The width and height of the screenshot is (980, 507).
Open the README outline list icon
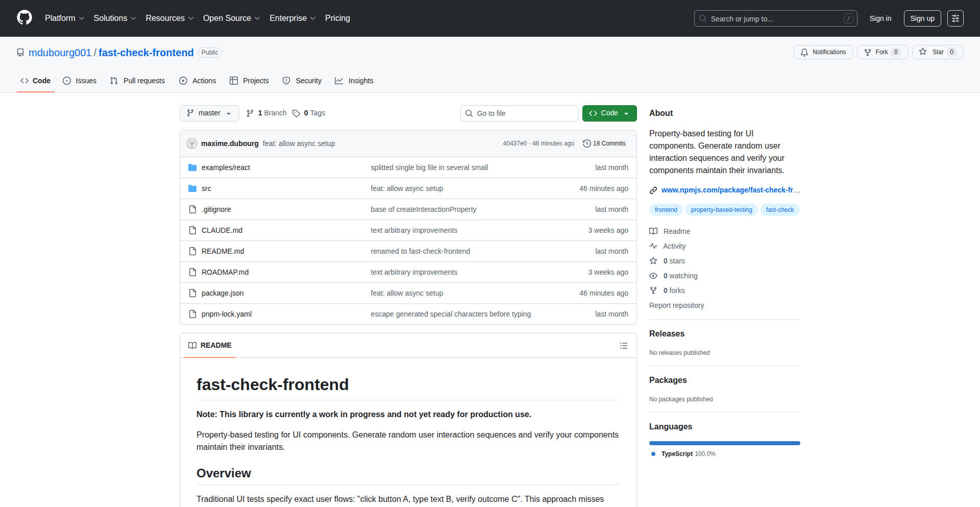623,346
